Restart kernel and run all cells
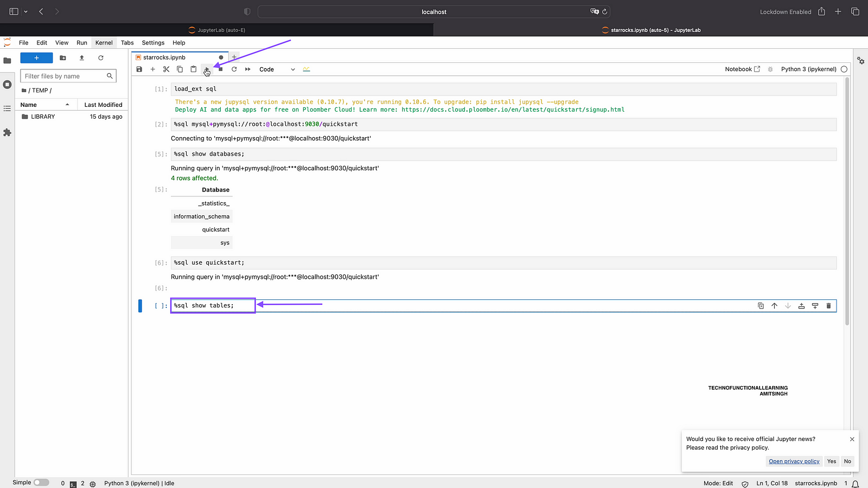The image size is (868, 488). coord(248,69)
